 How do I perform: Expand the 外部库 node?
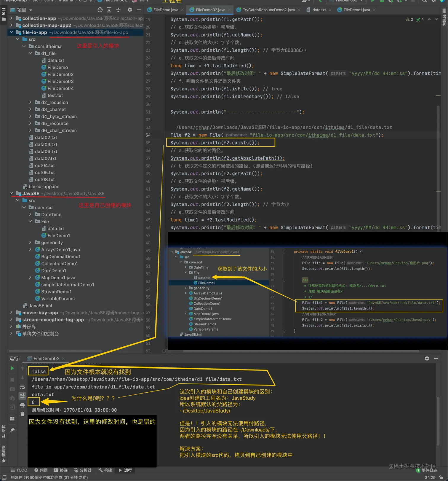pos(11,326)
